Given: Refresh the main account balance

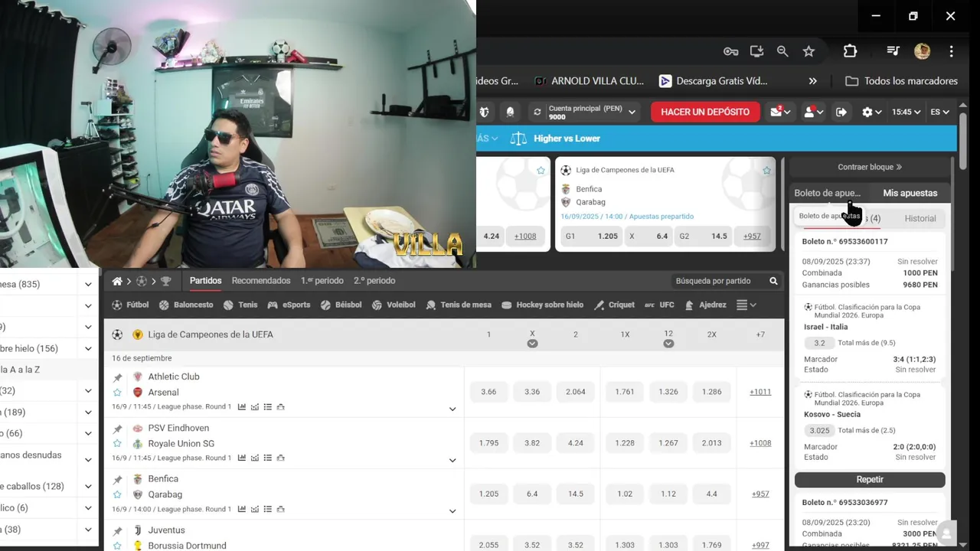Looking at the screenshot, I should pos(537,112).
